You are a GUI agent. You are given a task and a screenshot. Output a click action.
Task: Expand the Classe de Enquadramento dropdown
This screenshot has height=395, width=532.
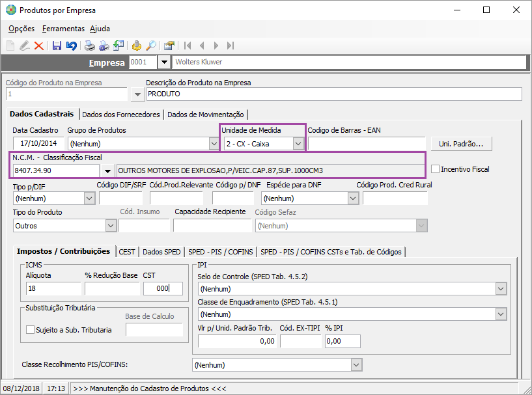(x=501, y=314)
